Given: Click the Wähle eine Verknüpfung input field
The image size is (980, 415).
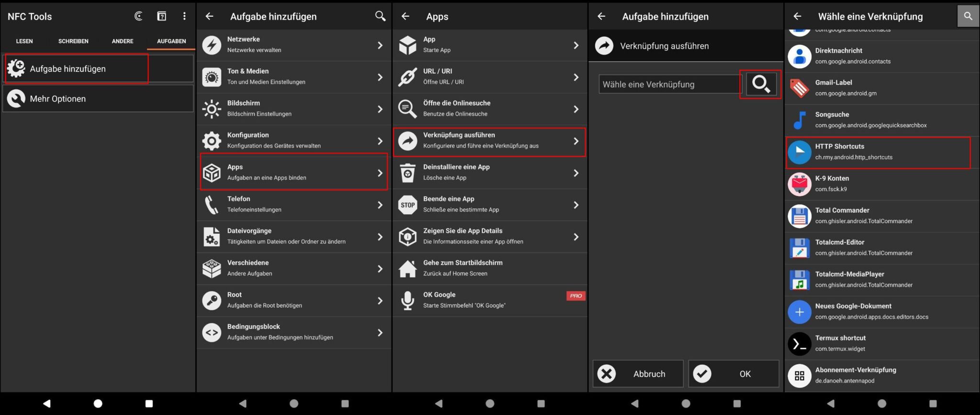Looking at the screenshot, I should [x=670, y=84].
